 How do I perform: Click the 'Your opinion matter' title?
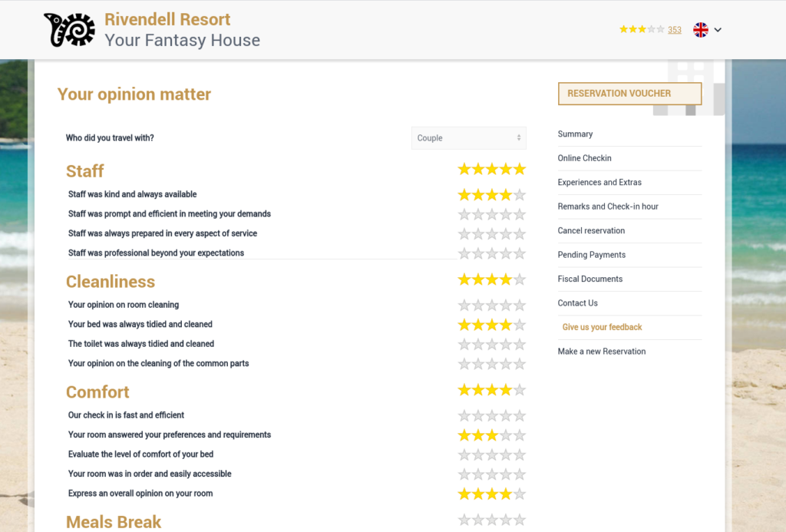coord(134,94)
